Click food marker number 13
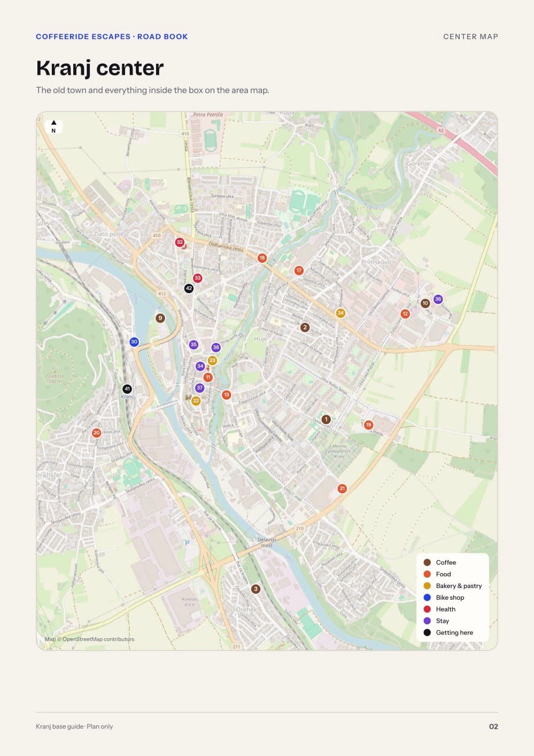The width and height of the screenshot is (534, 756). click(227, 395)
